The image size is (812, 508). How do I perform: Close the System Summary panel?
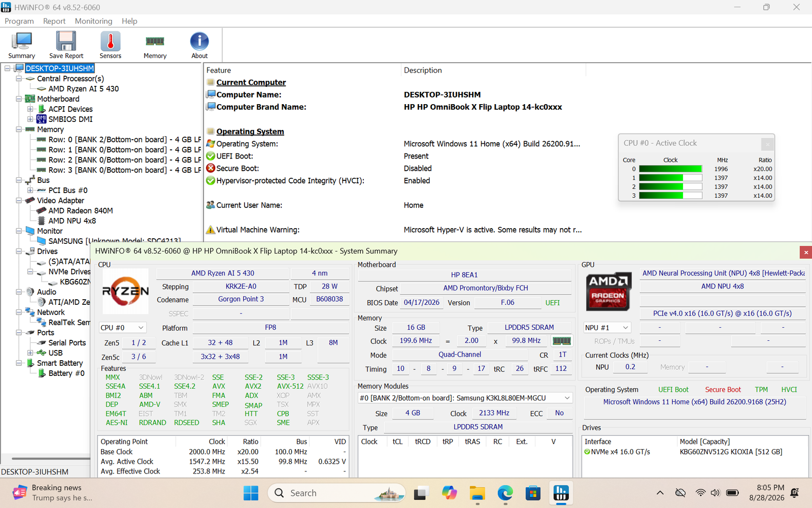tap(805, 251)
